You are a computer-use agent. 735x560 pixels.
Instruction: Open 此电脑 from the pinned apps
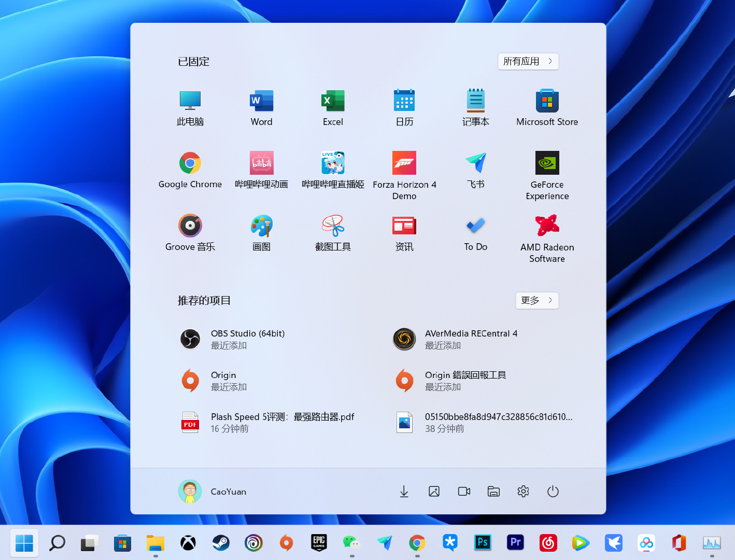[190, 108]
